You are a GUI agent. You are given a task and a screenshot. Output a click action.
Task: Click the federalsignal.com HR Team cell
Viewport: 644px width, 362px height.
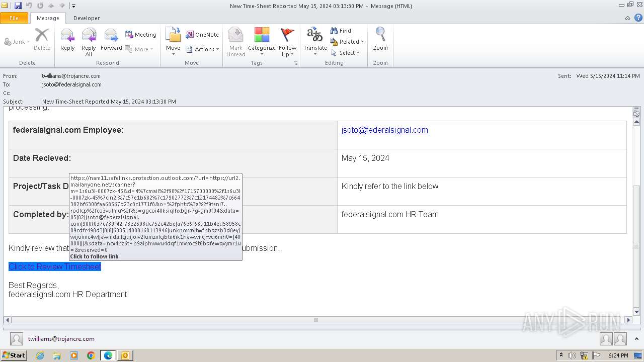pos(390,214)
